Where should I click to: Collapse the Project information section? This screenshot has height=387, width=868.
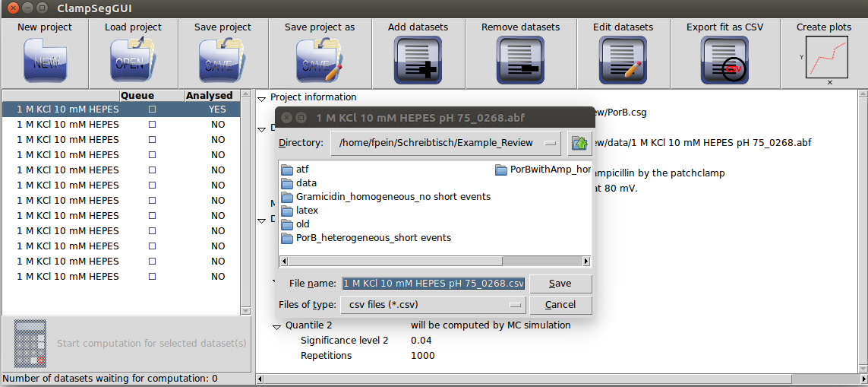(x=262, y=98)
